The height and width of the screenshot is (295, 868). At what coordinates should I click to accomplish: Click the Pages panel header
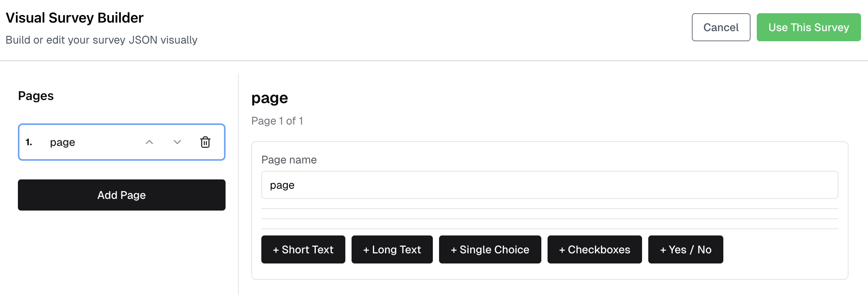[35, 96]
